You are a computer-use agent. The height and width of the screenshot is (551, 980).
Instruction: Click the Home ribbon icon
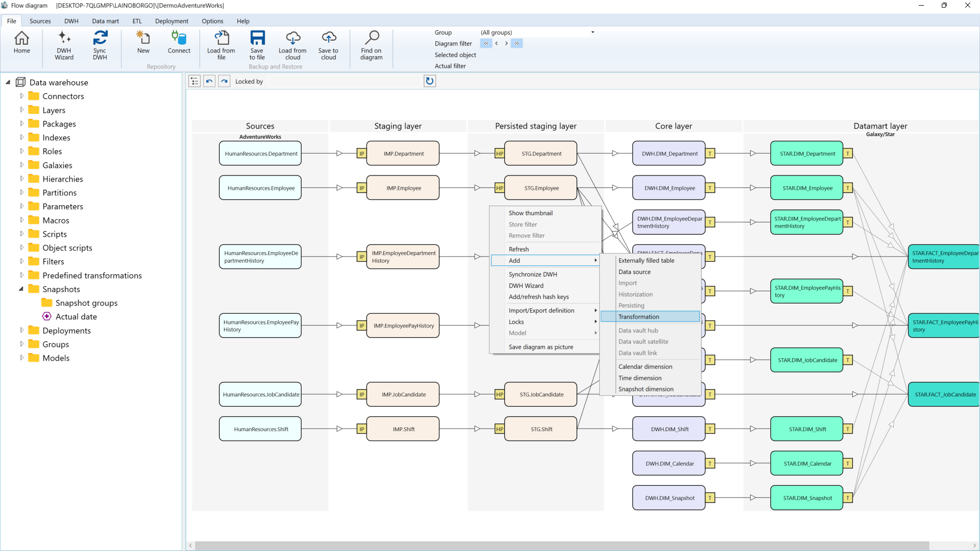point(21,43)
